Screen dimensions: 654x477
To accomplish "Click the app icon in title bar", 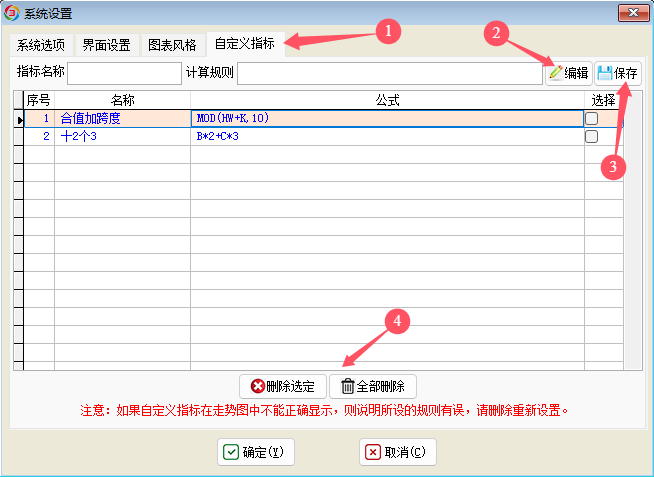I will tap(12, 13).
